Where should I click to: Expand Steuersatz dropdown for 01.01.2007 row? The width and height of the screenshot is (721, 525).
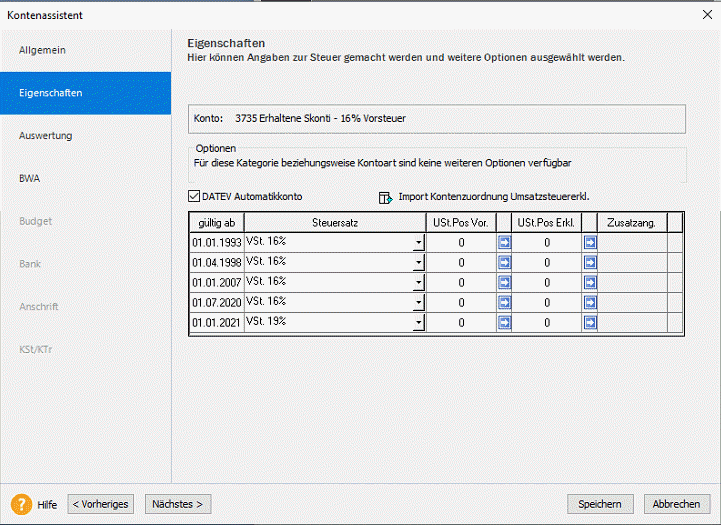419,283
